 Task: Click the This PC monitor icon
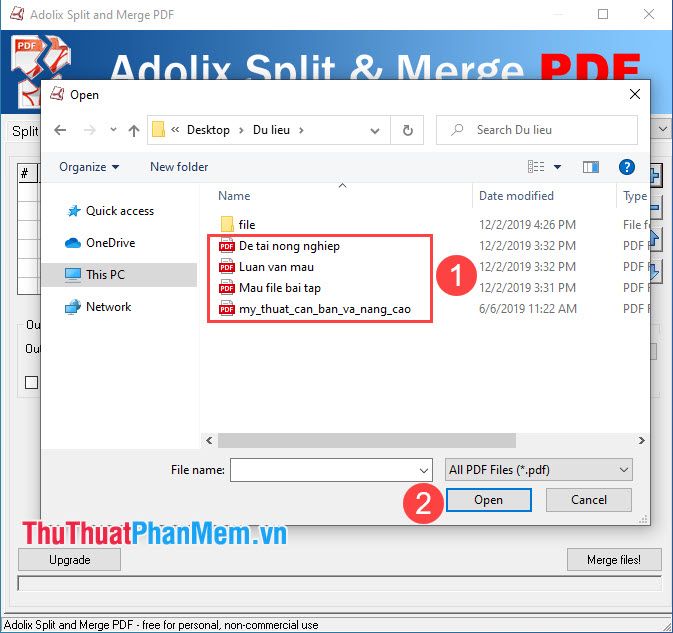point(73,275)
